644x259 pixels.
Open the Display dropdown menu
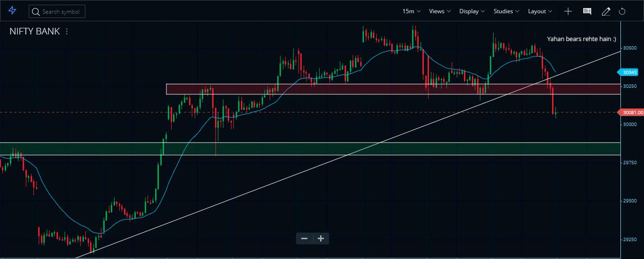472,11
